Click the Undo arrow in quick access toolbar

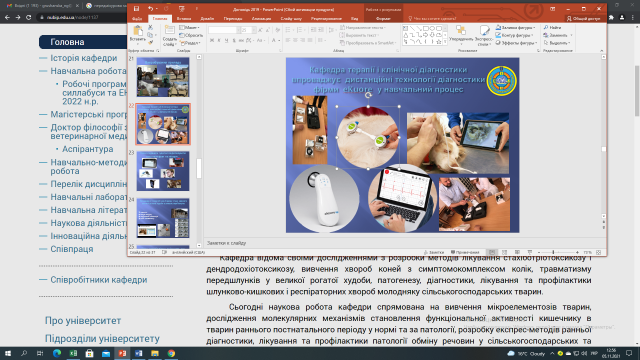[x=151, y=9]
